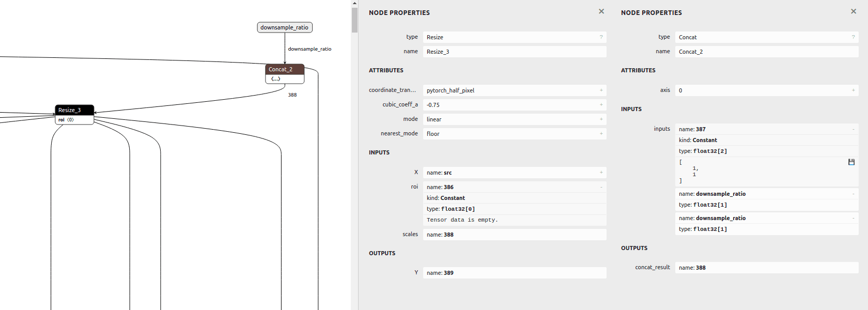Click the scrollbar up arrow beside graph
The height and width of the screenshot is (310, 868).
click(354, 3)
